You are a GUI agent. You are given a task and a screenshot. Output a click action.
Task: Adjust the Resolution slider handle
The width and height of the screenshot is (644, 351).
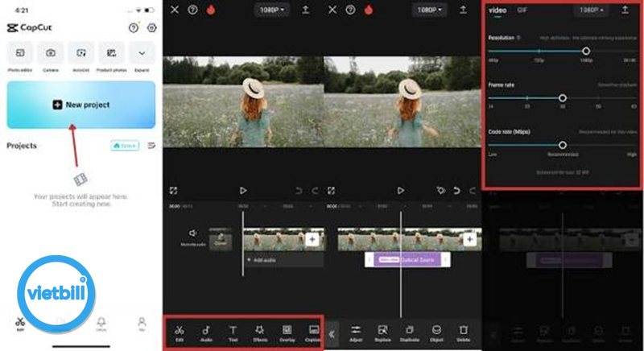(x=586, y=51)
